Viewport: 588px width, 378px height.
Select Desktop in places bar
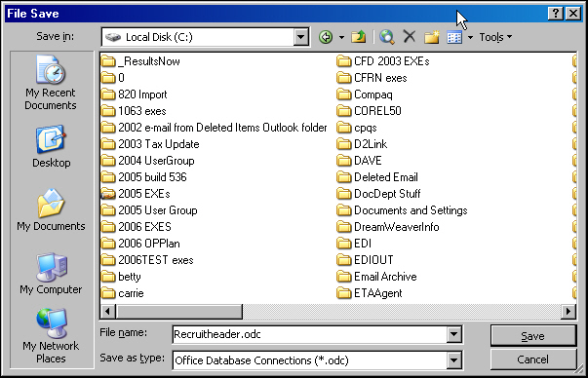click(x=51, y=146)
